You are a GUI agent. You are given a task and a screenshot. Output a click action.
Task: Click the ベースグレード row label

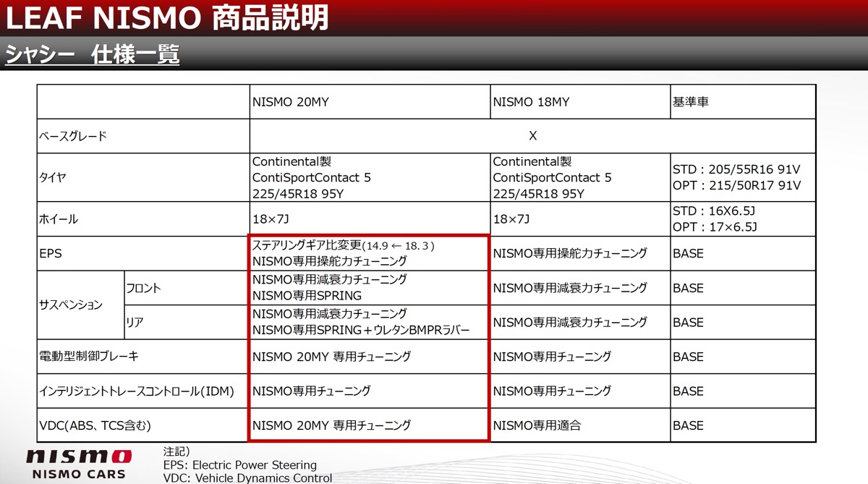(72, 136)
